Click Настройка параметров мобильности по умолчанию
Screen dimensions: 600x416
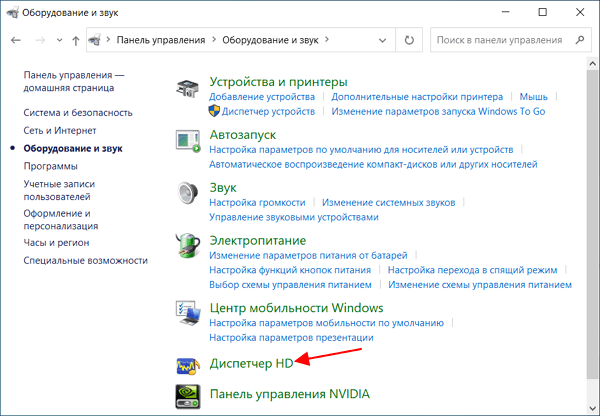click(326, 323)
